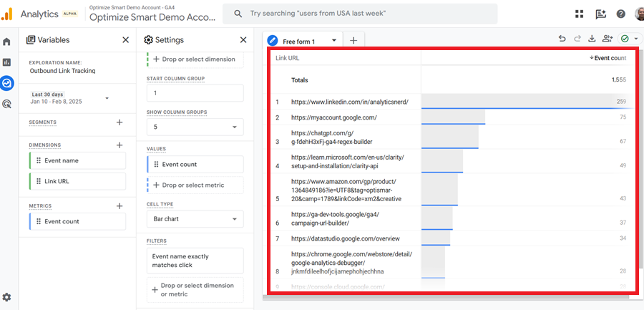Open the Free form 1 tab dropdown arrow
This screenshot has height=310, width=644.
334,40
